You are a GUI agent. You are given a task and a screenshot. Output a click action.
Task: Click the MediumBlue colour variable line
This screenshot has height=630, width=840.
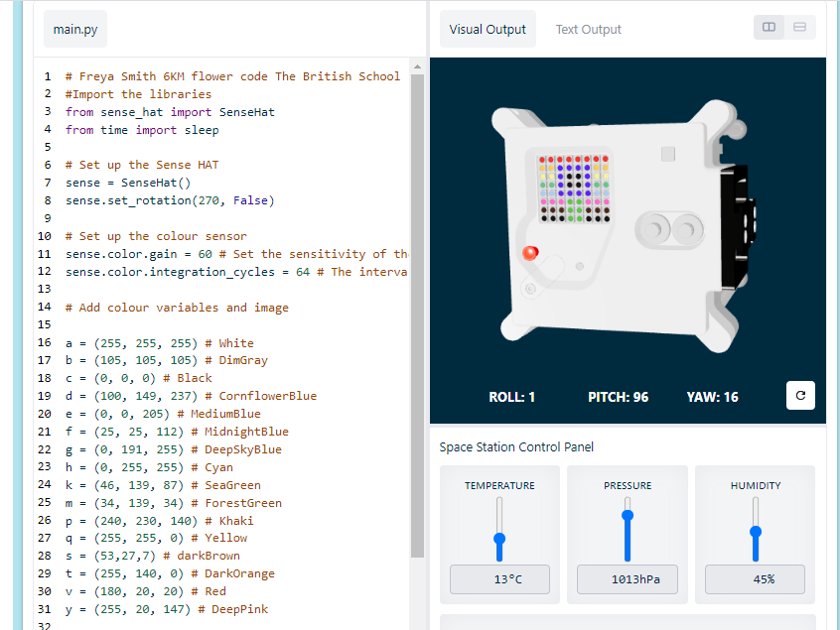tap(163, 414)
